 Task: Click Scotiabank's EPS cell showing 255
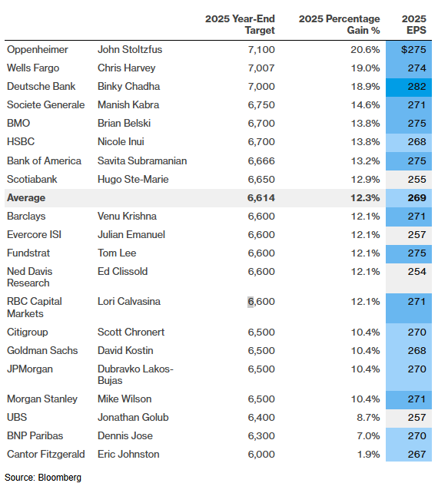[x=409, y=180]
